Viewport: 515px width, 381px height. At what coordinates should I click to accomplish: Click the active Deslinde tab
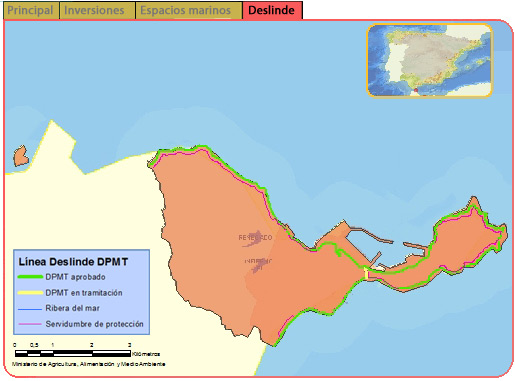[272, 10]
